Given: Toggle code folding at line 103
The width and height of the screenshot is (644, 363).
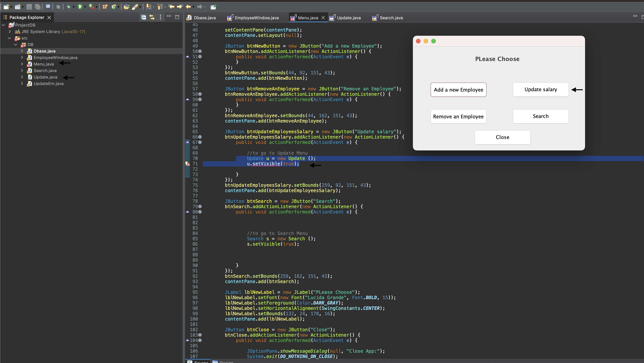Looking at the screenshot, I should (200, 335).
